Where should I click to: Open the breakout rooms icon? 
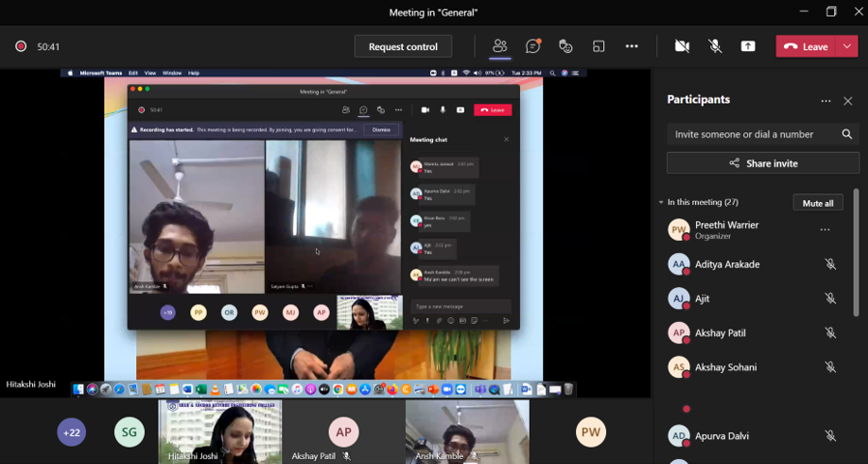coord(598,46)
